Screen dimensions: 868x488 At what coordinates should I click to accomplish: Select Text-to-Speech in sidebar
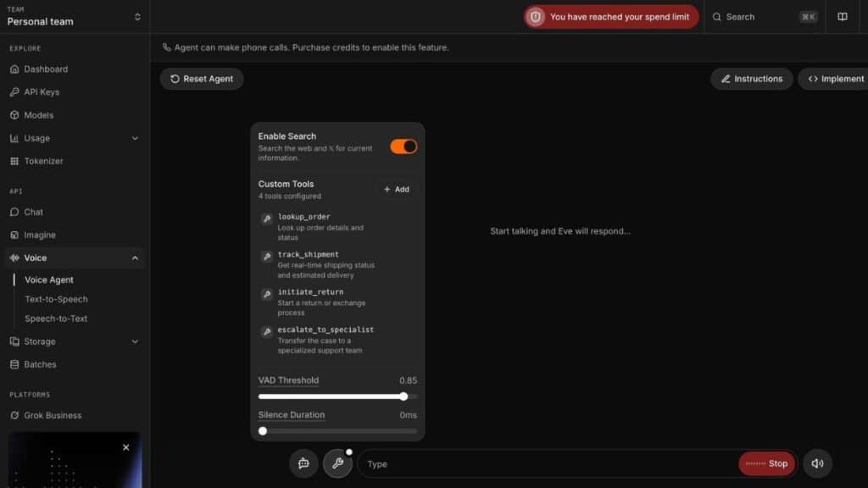pos(56,299)
